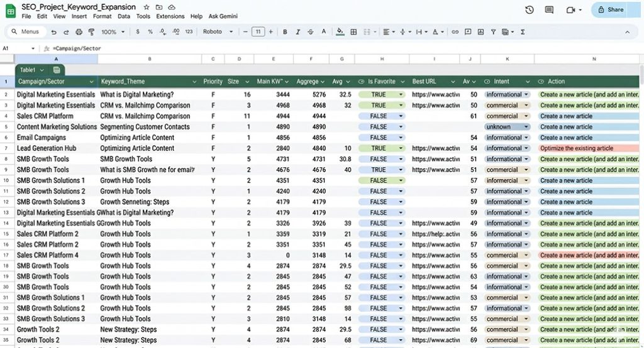Open Campaign/Sector column filter dropdown
The image size is (644, 348).
(x=91, y=82)
